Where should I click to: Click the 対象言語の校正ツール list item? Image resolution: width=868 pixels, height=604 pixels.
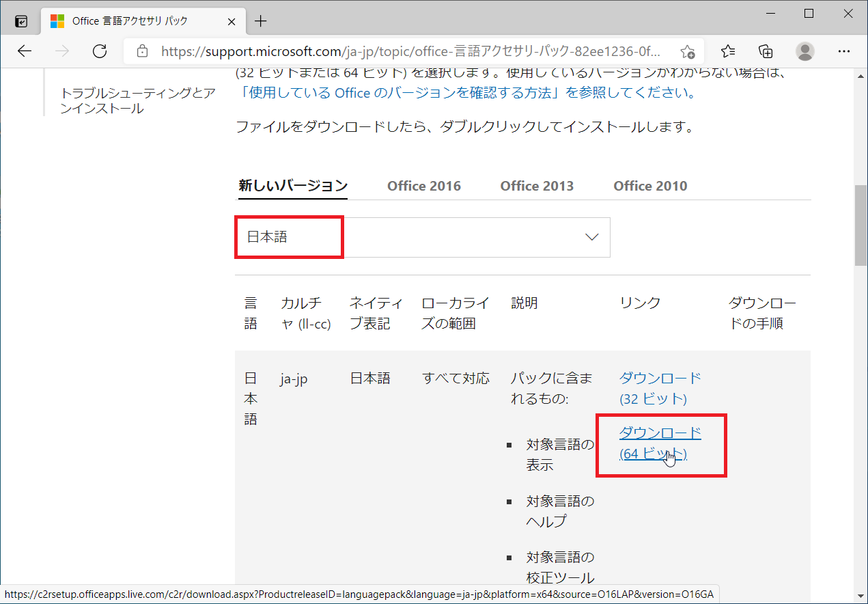tap(560, 568)
